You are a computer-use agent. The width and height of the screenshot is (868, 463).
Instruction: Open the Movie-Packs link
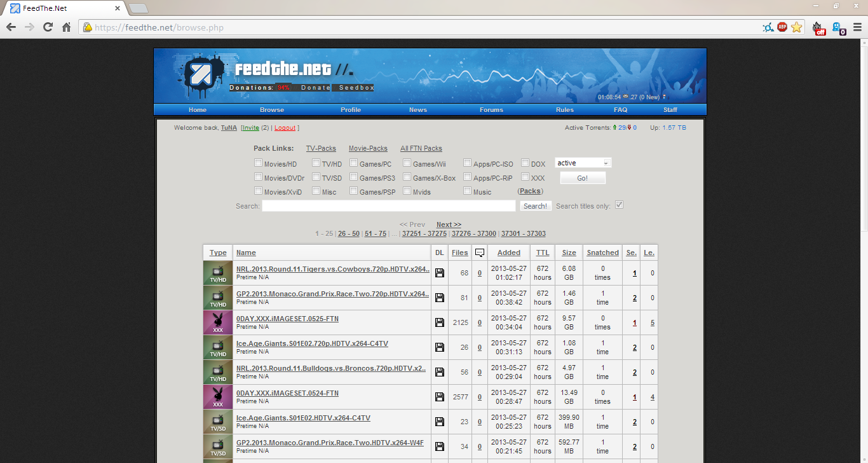[368, 148]
